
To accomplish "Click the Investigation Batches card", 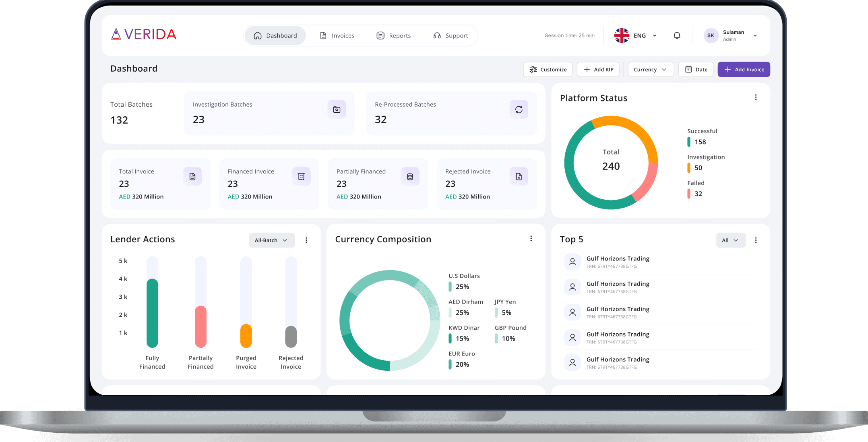I will 269,113.
